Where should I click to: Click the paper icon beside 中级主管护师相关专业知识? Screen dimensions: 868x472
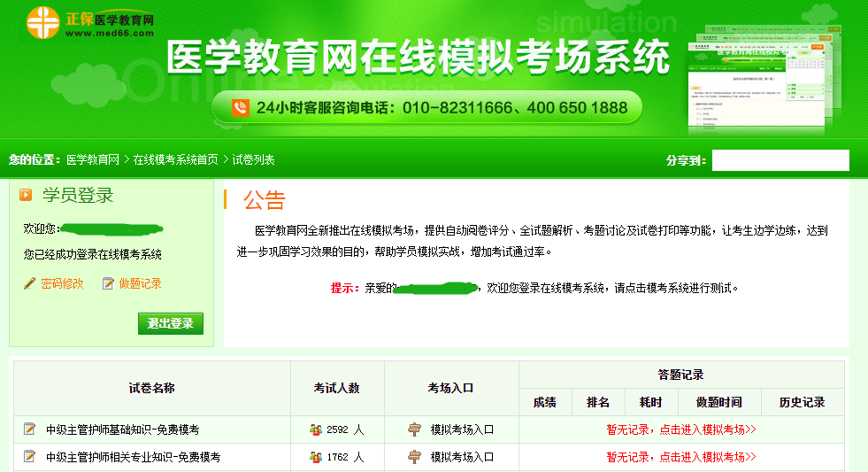click(29, 457)
